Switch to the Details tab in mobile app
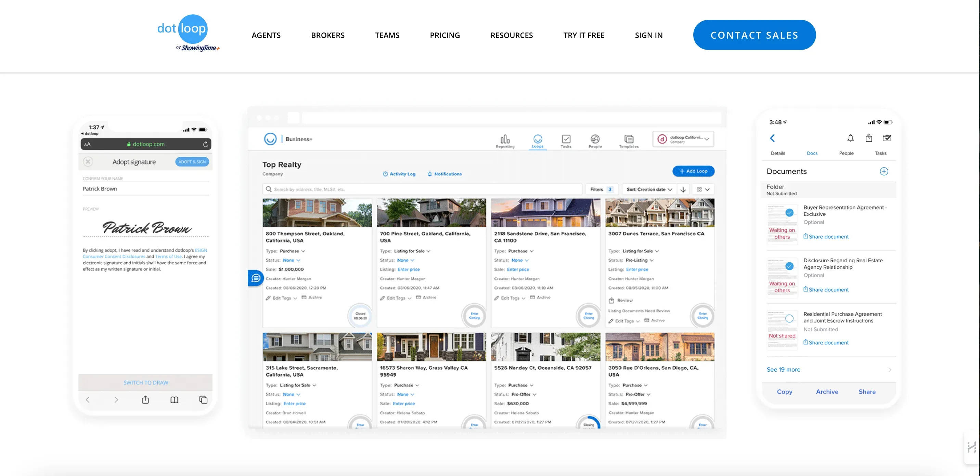This screenshot has width=980, height=476. (x=778, y=153)
